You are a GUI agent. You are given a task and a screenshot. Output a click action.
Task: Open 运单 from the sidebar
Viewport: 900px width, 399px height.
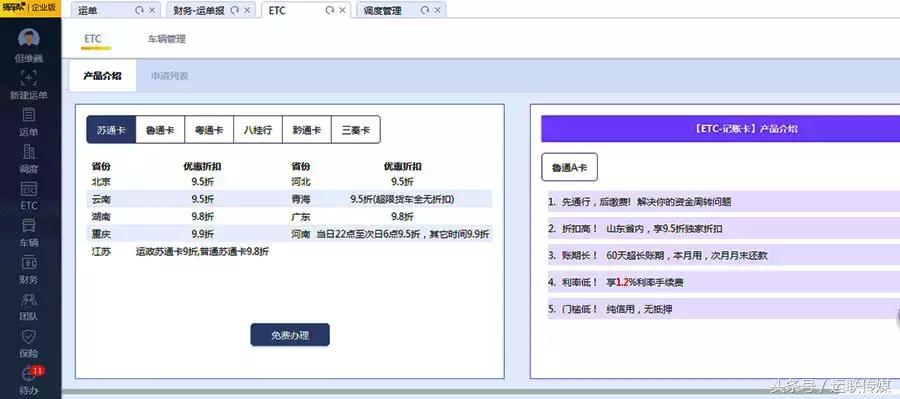pos(29,122)
